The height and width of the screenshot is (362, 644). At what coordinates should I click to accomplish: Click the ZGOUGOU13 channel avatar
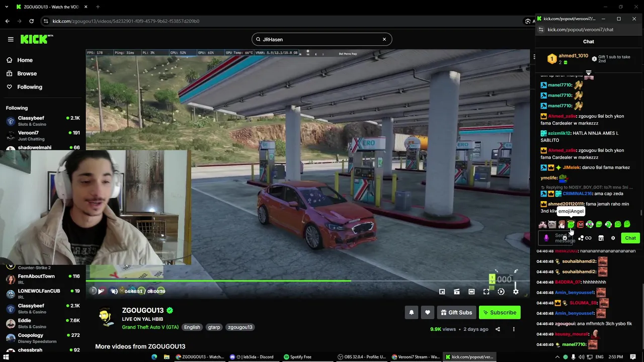point(105,318)
